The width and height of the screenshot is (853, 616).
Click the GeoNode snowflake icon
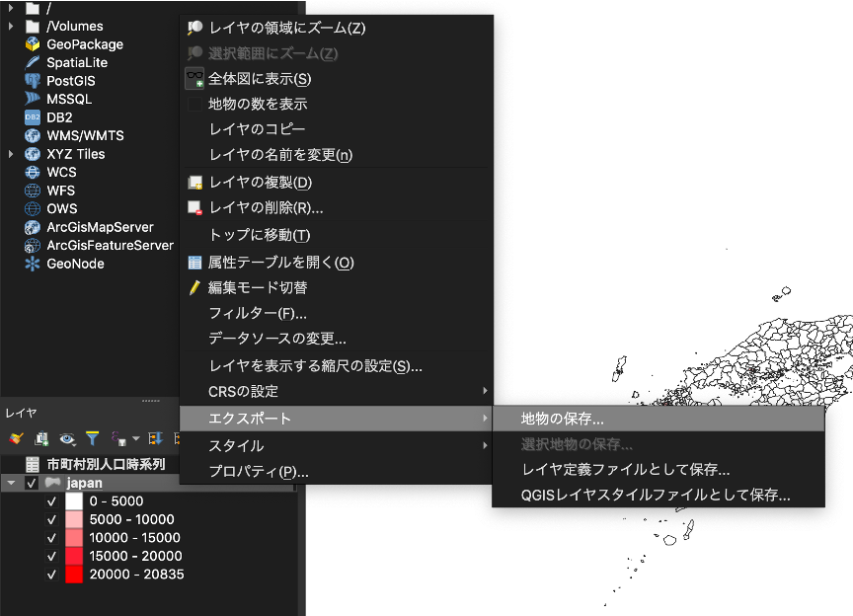click(x=33, y=264)
